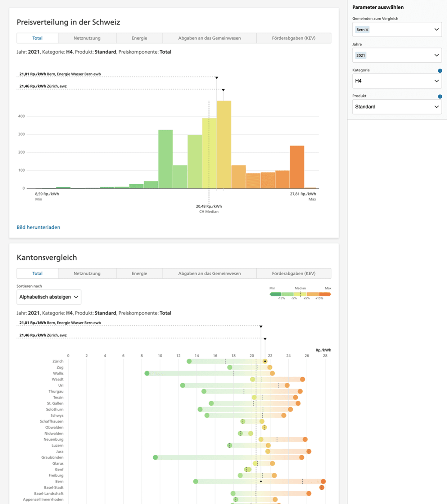Viewport: 447px width, 504px height.
Task: Click Bild herunterladen link
Action: (38, 227)
